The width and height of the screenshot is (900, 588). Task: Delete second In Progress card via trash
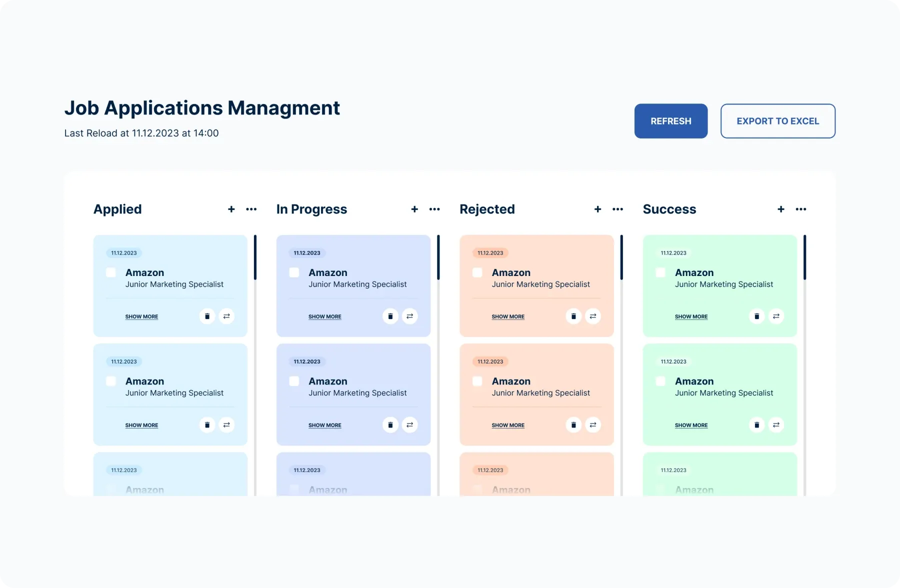pyautogui.click(x=390, y=425)
